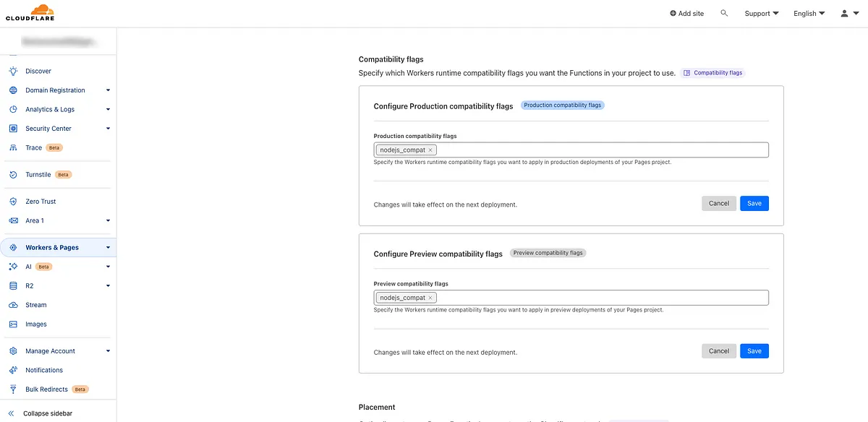Viewport: 868px width, 422px height.
Task: Remove nodejs_compat from Production flags
Action: point(430,150)
